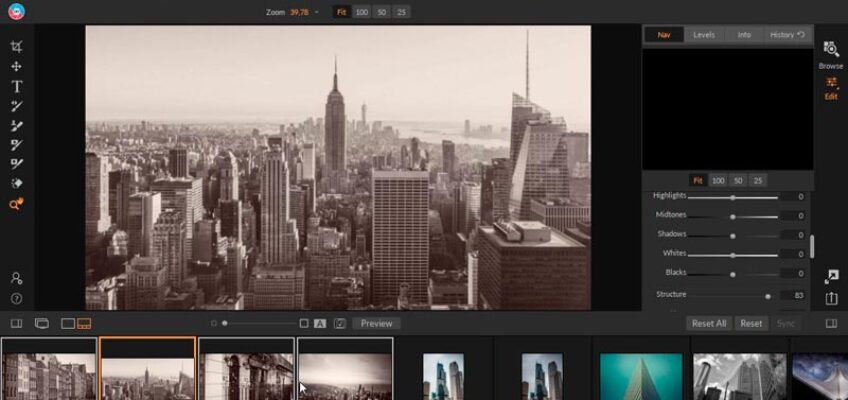Click the Share upload icon

[831, 298]
